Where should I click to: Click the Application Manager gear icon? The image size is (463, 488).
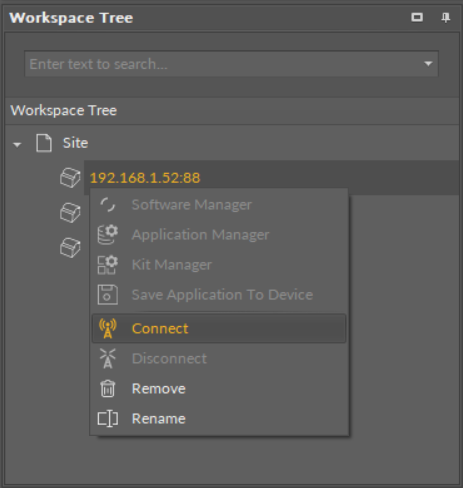tap(107, 235)
